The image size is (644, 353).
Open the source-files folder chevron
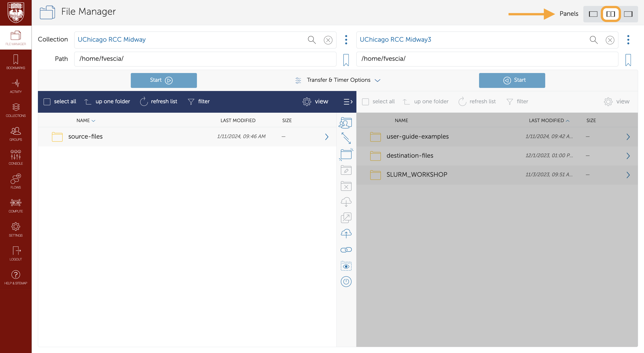click(x=327, y=137)
